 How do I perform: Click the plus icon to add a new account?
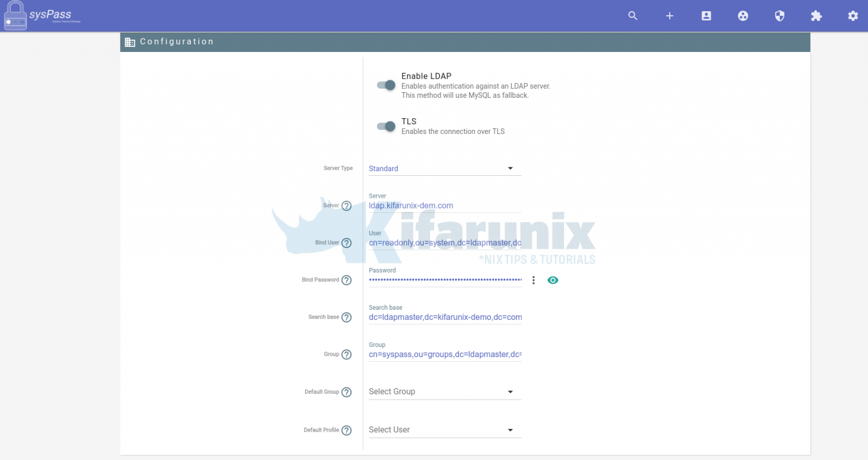point(669,16)
